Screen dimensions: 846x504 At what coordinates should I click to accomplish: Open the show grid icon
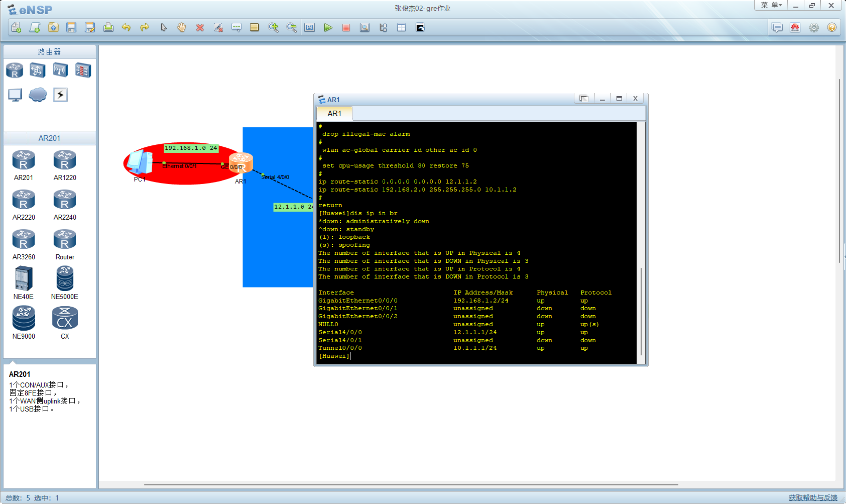[x=401, y=27]
